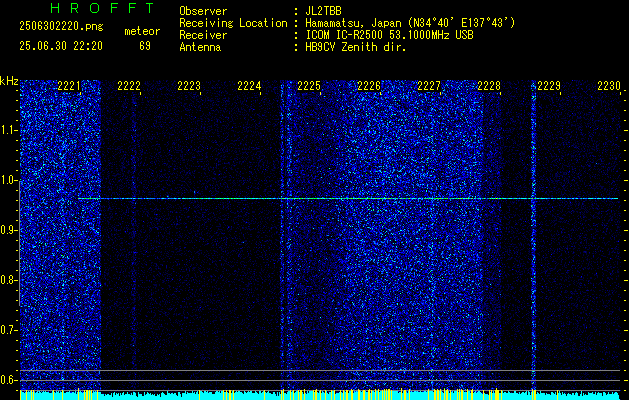Click the 0.9 kHz axis label
Screen dimensions: 629x400
click(x=8, y=230)
